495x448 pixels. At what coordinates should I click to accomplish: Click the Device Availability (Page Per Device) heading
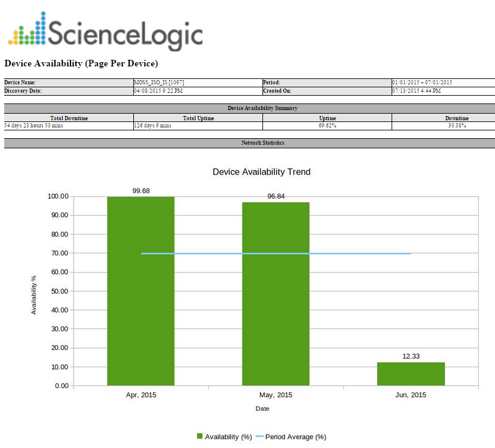pyautogui.click(x=81, y=63)
